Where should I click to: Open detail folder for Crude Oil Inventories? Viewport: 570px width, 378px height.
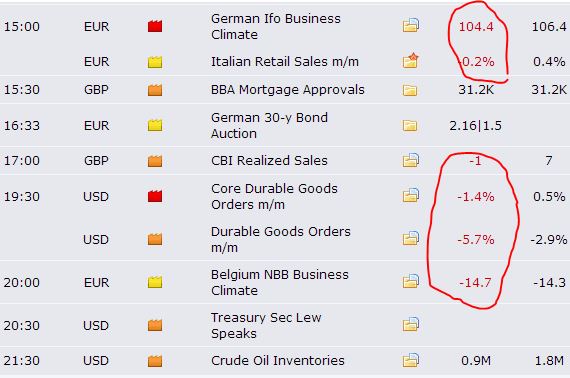coord(411,360)
